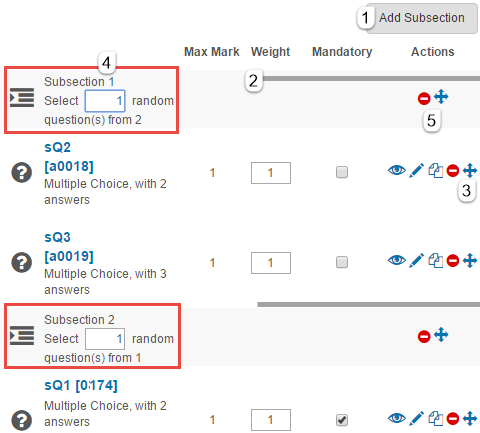The height and width of the screenshot is (433, 480).
Task: Open question link sQ2 [a0018]
Action: point(69,157)
